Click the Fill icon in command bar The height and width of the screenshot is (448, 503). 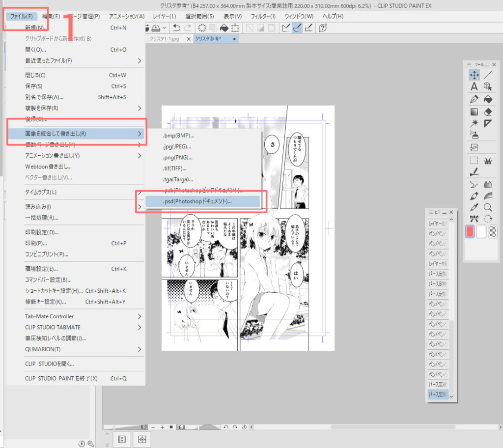(224, 28)
